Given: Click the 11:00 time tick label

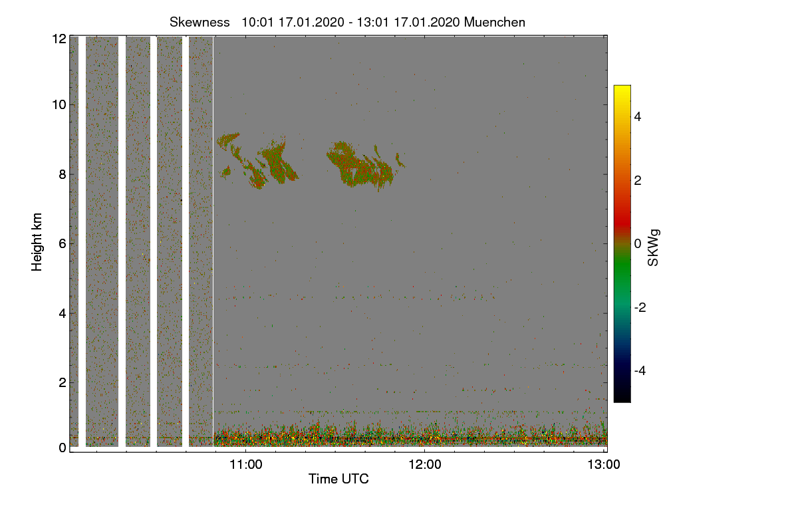Looking at the screenshot, I should 246,465.
